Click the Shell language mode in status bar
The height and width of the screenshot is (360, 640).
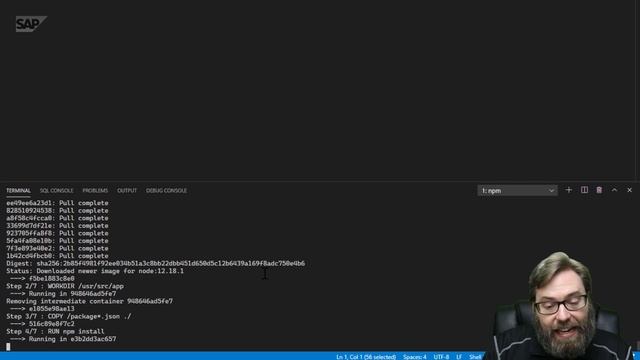pyautogui.click(x=475, y=357)
